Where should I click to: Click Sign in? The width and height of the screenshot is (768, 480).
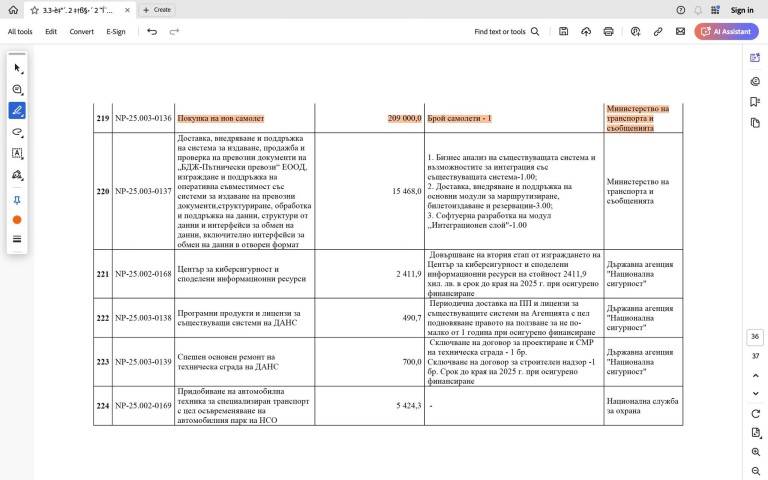[742, 10]
